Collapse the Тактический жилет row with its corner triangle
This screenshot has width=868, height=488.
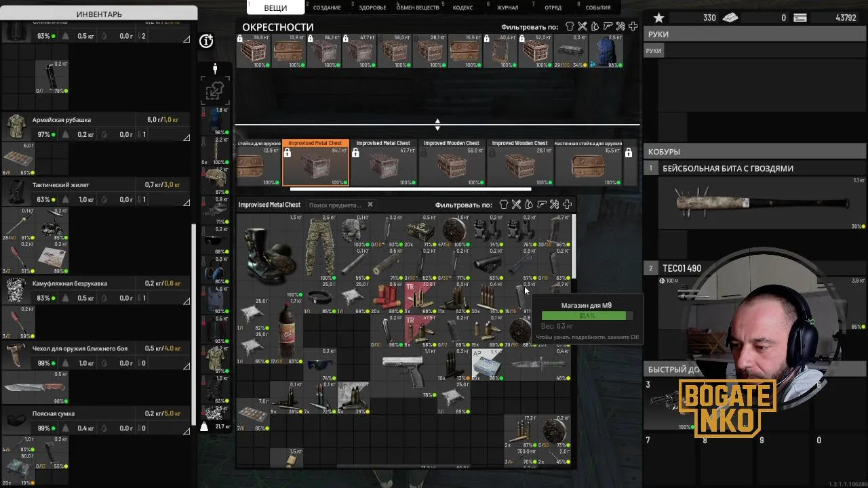(186, 202)
